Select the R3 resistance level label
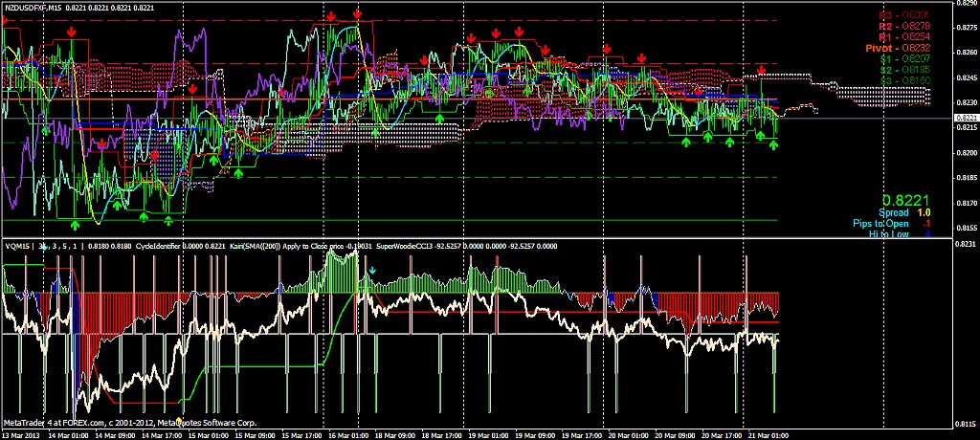Image resolution: width=980 pixels, height=440 pixels. tap(902, 14)
